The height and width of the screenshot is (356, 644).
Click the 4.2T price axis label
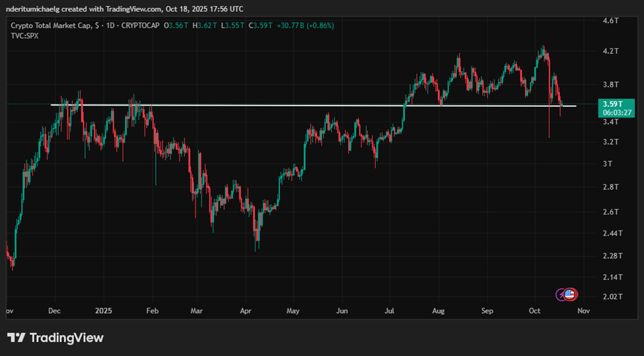tap(611, 52)
